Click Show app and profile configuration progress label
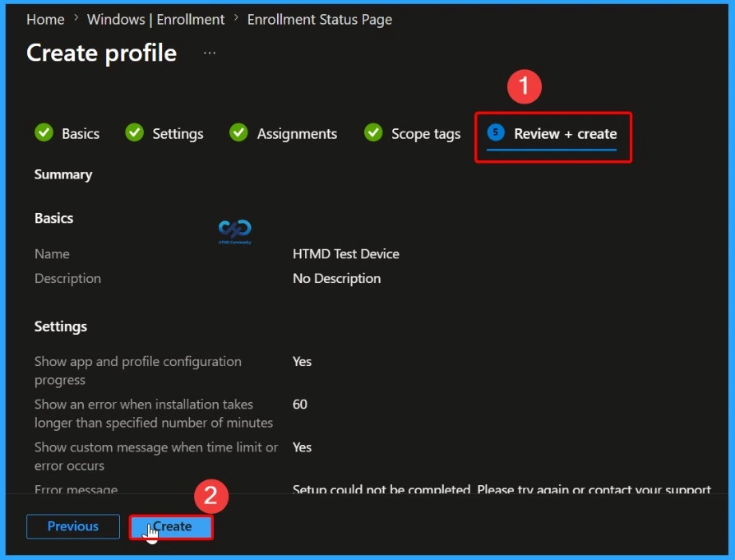The width and height of the screenshot is (735, 560). [138, 371]
